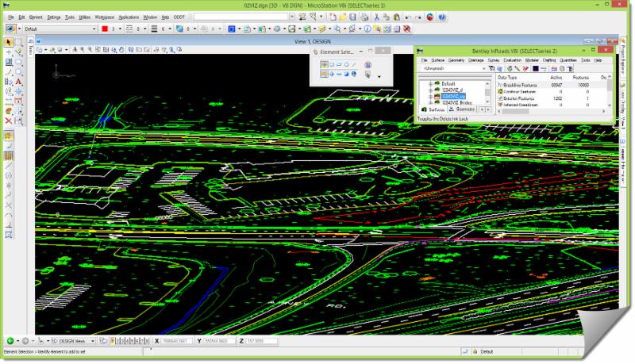Click the key-in input field at the top
635x364 pixels.
241,17
